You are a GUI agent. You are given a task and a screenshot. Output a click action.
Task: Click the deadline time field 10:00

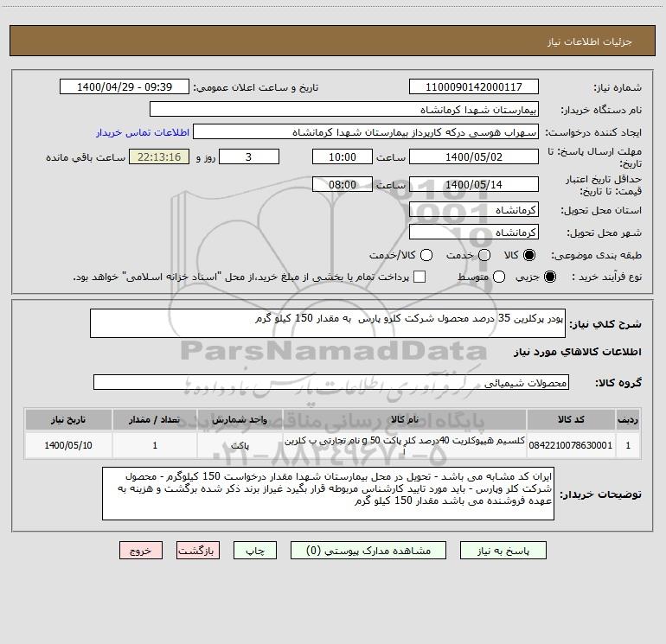pos(343,157)
